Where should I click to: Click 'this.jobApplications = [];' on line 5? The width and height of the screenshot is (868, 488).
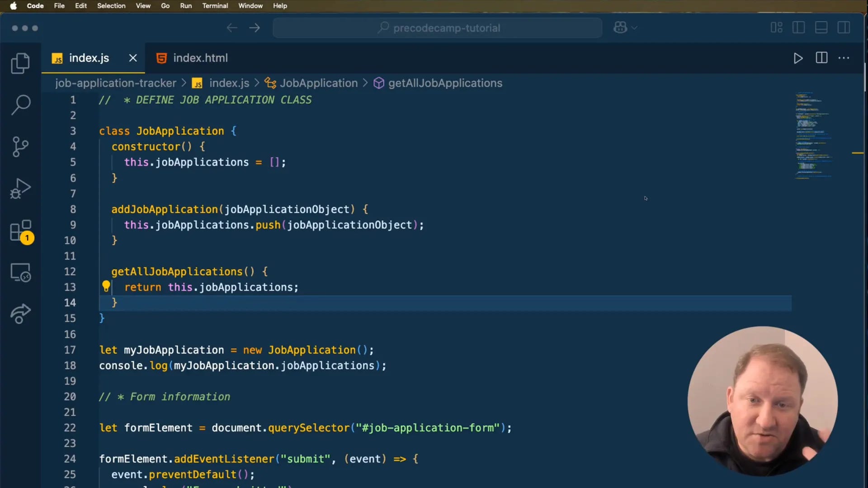[x=205, y=162]
